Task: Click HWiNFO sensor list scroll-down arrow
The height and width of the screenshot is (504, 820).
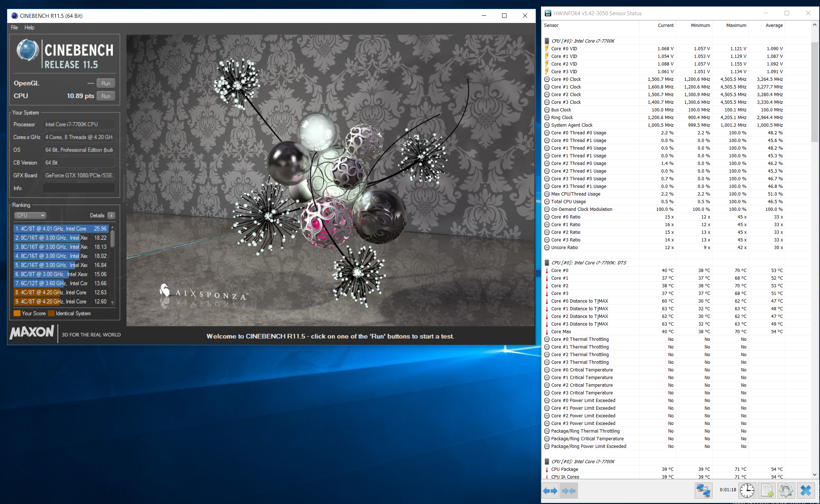Action: (815, 475)
